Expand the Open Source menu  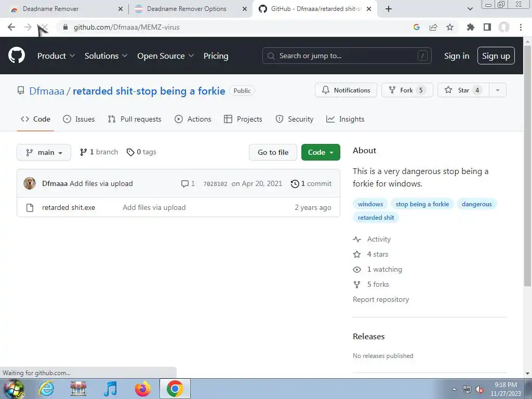166,56
